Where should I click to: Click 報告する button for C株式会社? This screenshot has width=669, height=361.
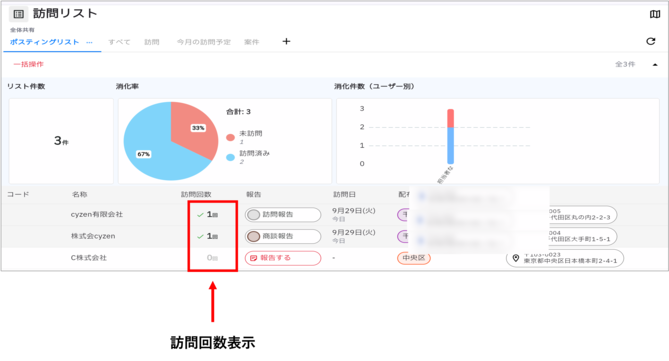[283, 258]
